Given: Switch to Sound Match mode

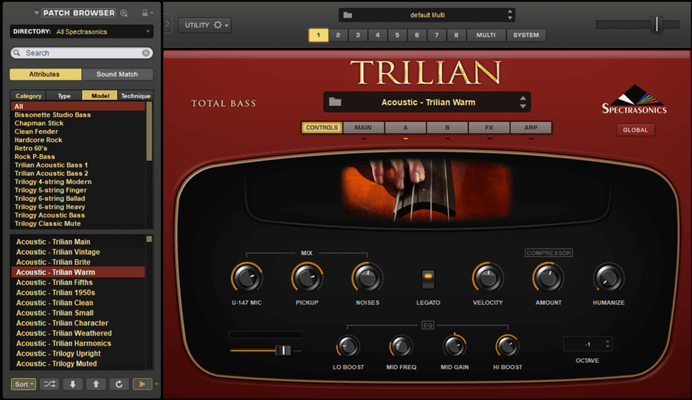Looking at the screenshot, I should 118,74.
